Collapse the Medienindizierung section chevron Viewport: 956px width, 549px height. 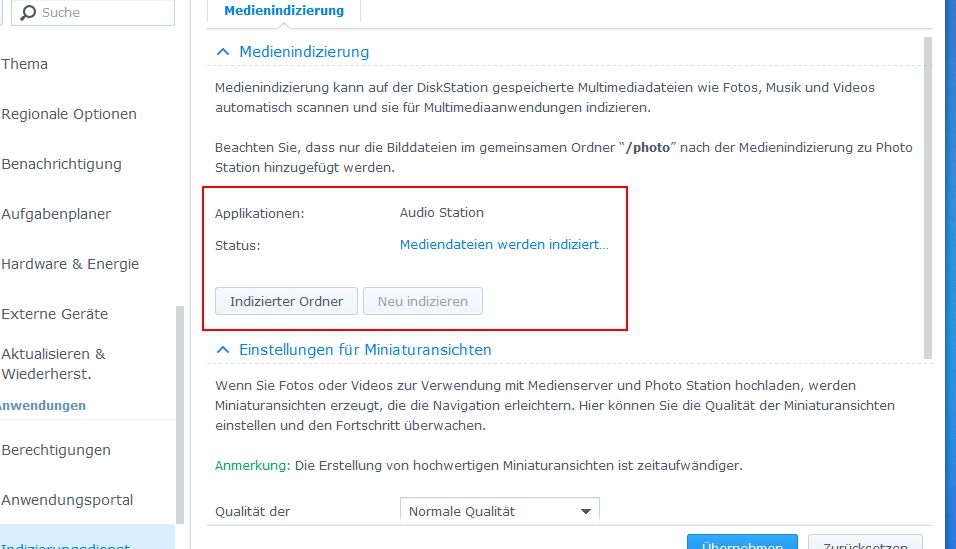click(223, 52)
